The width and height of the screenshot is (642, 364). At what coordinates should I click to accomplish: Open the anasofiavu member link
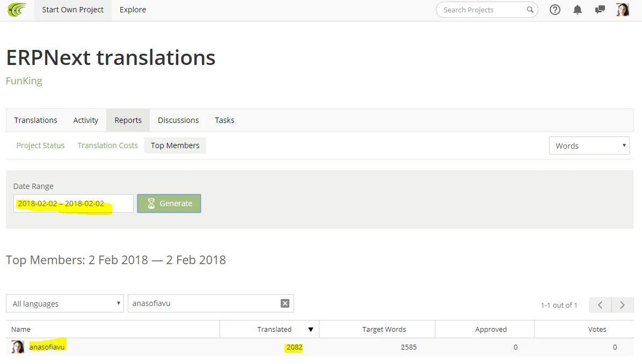[x=47, y=347]
